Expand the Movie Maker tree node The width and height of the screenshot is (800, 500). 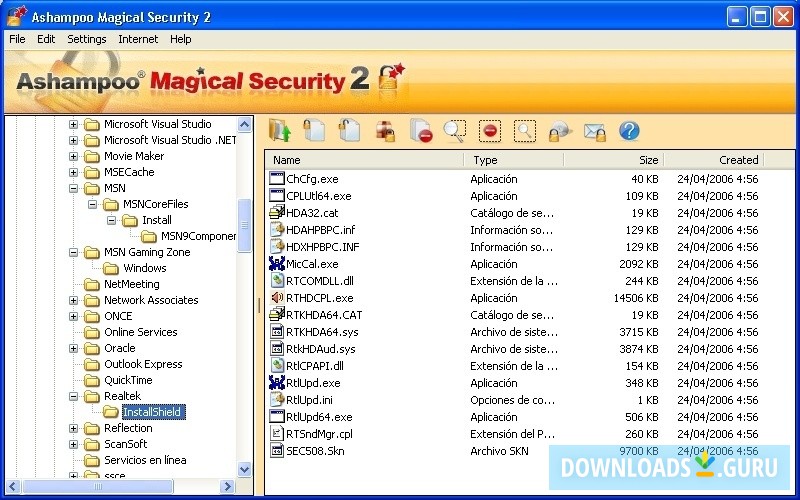point(73,156)
